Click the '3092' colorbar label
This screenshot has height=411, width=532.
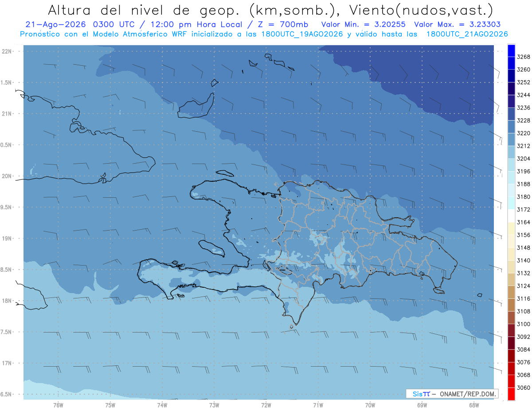point(524,337)
